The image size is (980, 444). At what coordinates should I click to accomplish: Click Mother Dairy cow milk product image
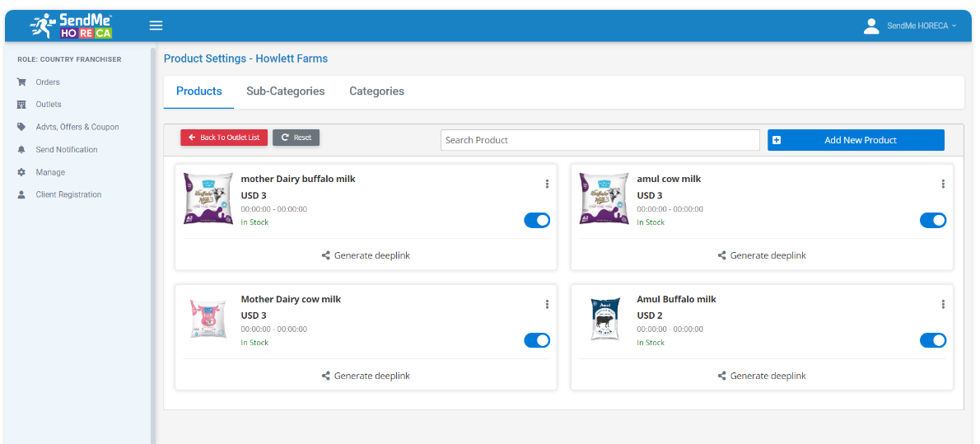pos(208,319)
